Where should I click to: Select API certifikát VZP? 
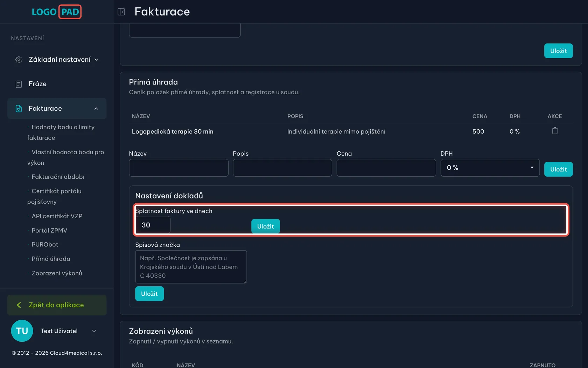pyautogui.click(x=57, y=216)
